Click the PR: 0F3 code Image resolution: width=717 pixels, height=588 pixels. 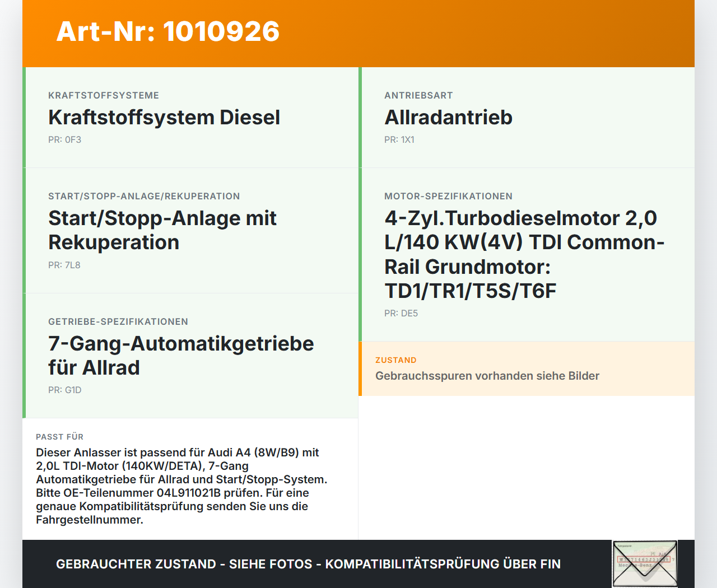pos(64,140)
